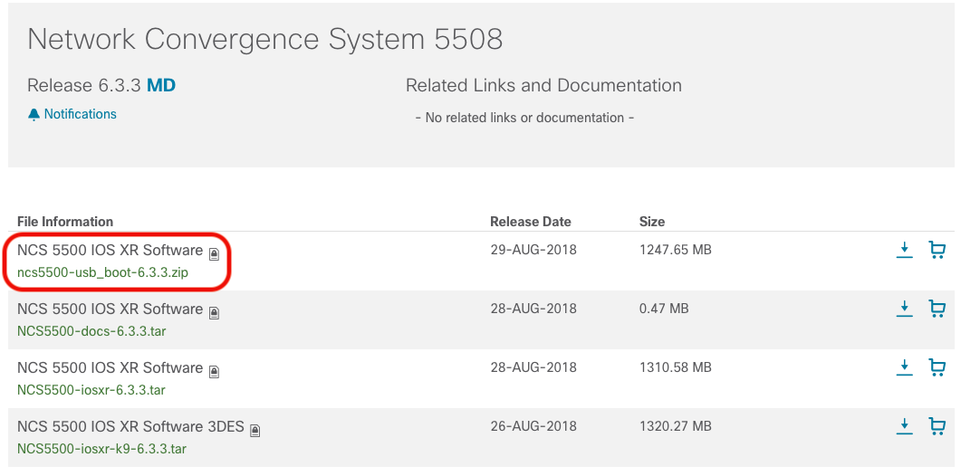The width and height of the screenshot is (980, 476).
Task: Download NCS5500-iosxr-k9-6.3.3.tar file
Action: [905, 426]
